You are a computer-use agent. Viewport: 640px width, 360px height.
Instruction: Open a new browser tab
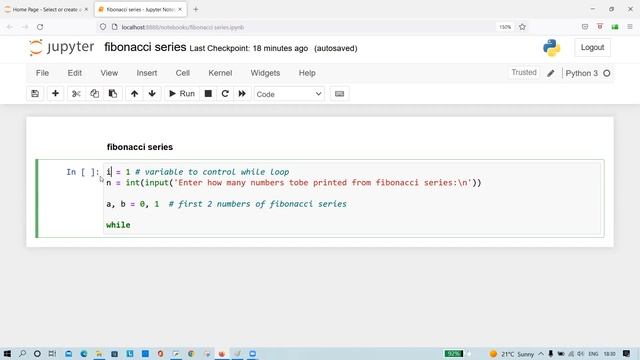(196, 9)
